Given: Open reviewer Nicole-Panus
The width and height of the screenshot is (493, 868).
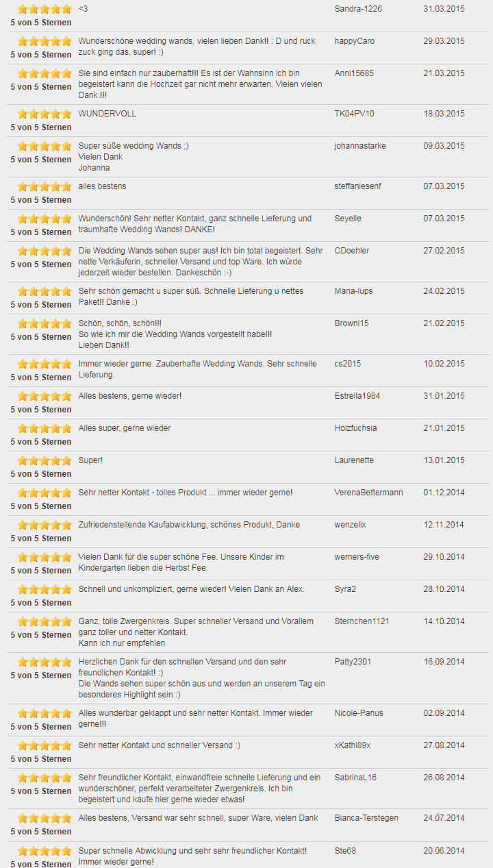Looking at the screenshot, I should pyautogui.click(x=360, y=713).
